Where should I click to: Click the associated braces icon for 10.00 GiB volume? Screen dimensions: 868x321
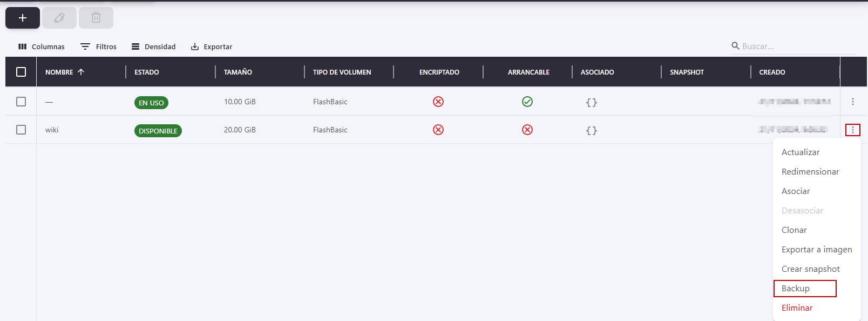click(x=592, y=102)
